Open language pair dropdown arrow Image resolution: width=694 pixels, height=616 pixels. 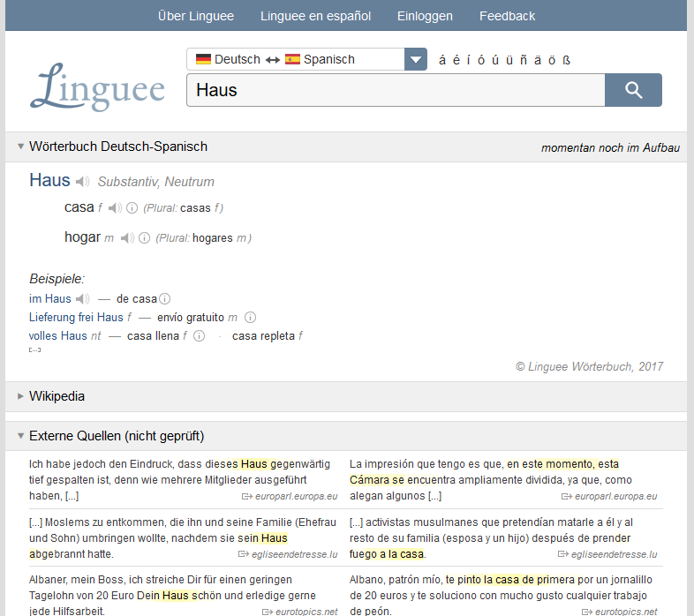point(416,59)
